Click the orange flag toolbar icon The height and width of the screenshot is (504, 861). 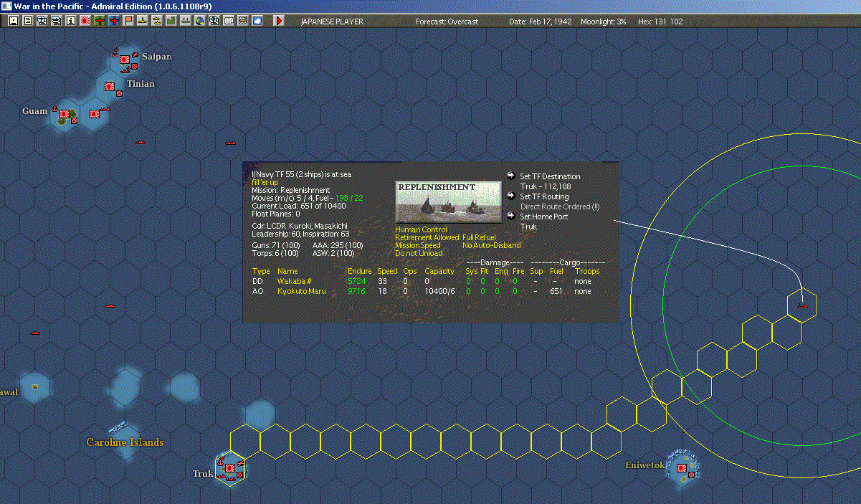[128, 21]
